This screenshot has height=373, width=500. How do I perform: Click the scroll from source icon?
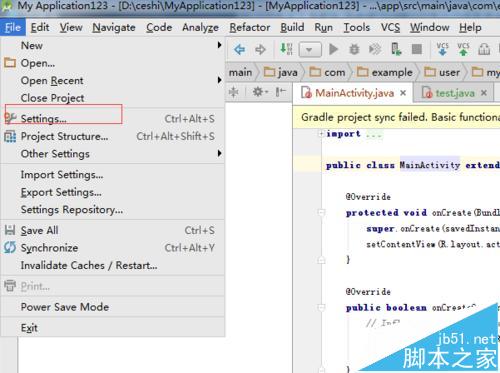tap(234, 92)
